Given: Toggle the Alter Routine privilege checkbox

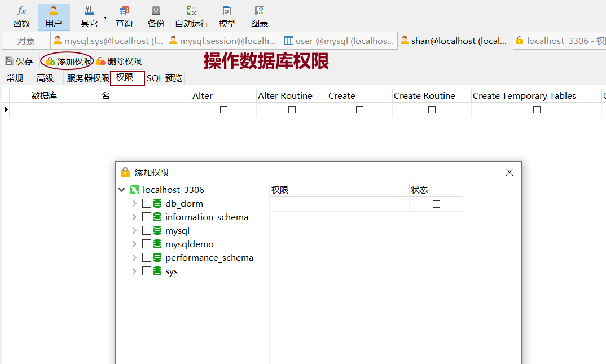Looking at the screenshot, I should click(x=292, y=110).
